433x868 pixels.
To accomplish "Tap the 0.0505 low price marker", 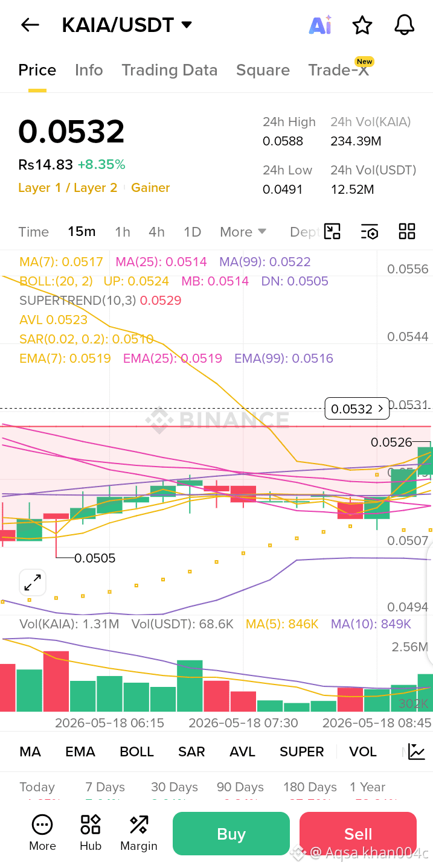I will (x=95, y=558).
